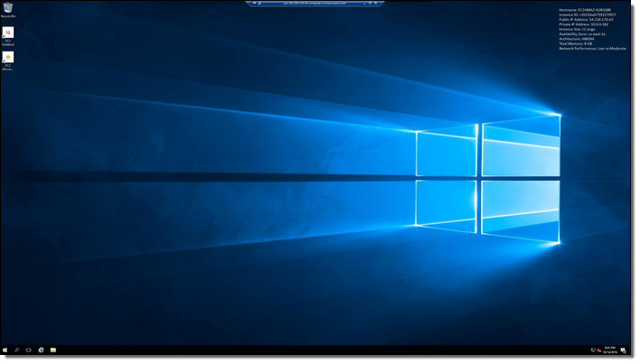640x364 pixels.
Task: Click the connection info icon on the remote bar
Action: click(x=258, y=4)
